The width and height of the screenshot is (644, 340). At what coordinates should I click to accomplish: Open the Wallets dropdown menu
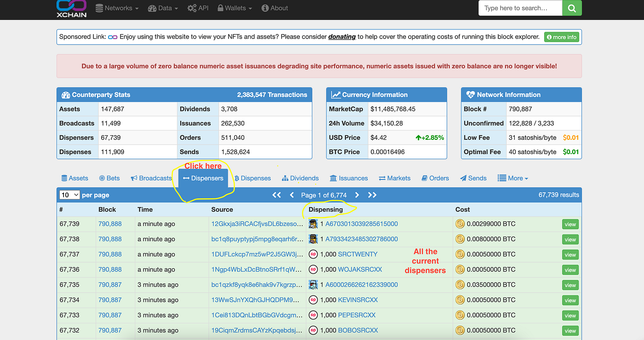tap(235, 8)
